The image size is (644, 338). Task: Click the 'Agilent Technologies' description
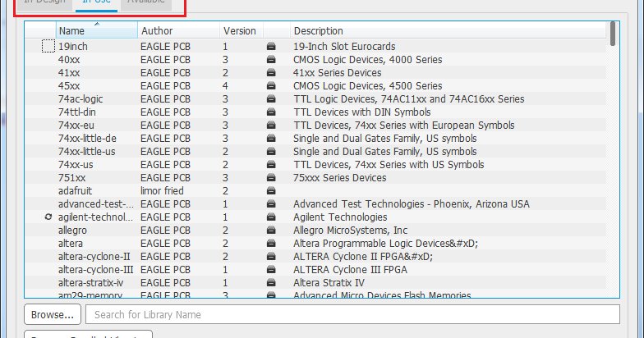[x=340, y=217]
